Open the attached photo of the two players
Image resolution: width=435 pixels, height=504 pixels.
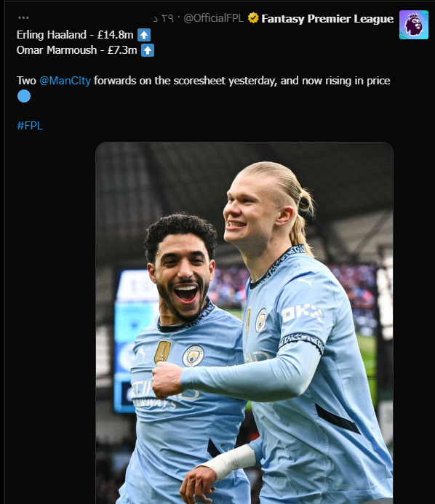(x=244, y=323)
